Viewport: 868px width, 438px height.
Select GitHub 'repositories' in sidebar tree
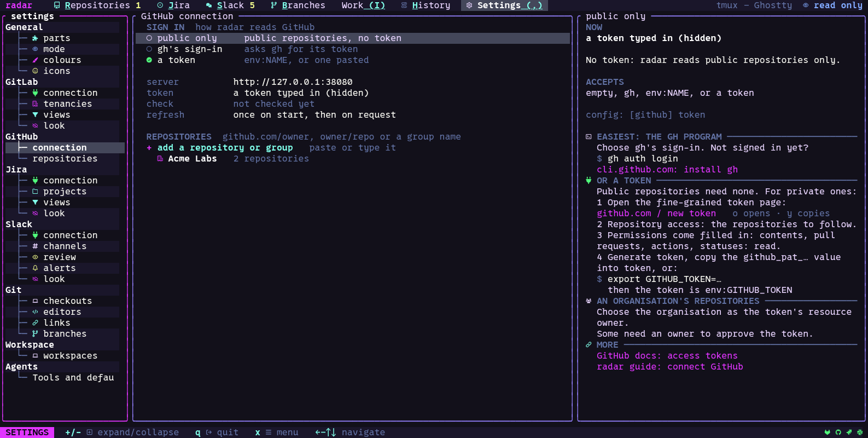65,159
